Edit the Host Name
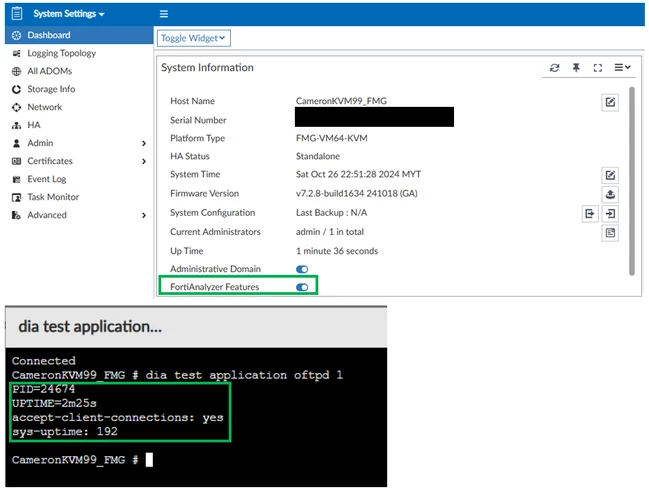 click(610, 102)
